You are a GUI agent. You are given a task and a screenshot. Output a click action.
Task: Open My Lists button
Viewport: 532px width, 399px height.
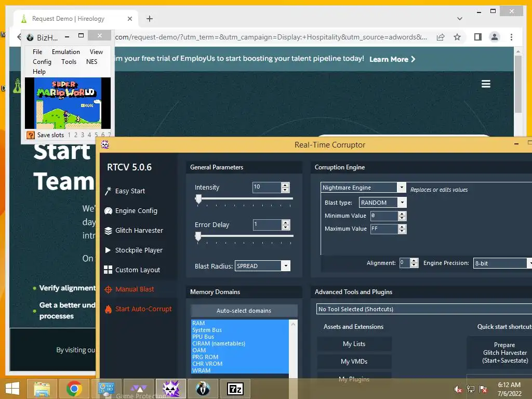354,344
